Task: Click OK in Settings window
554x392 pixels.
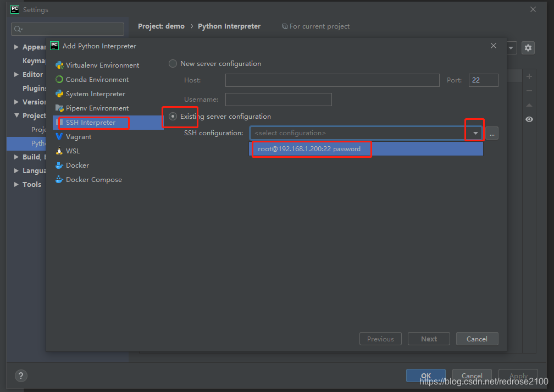Action: click(426, 376)
